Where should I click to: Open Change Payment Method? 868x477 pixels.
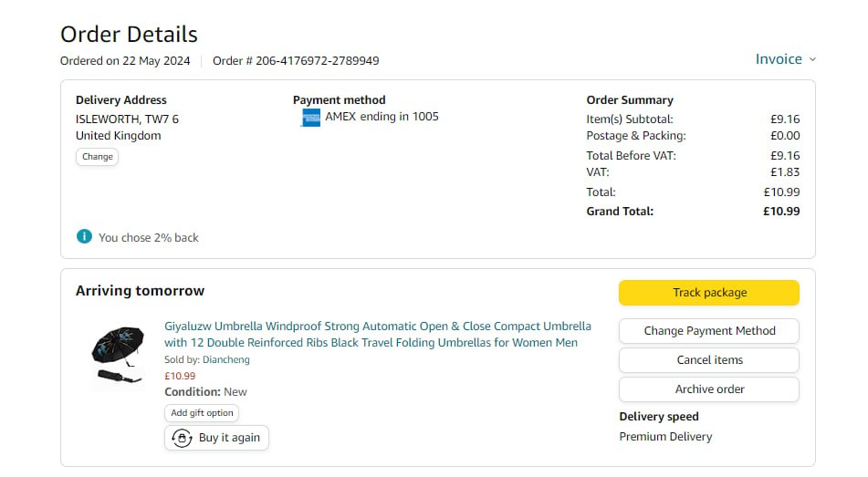point(709,331)
